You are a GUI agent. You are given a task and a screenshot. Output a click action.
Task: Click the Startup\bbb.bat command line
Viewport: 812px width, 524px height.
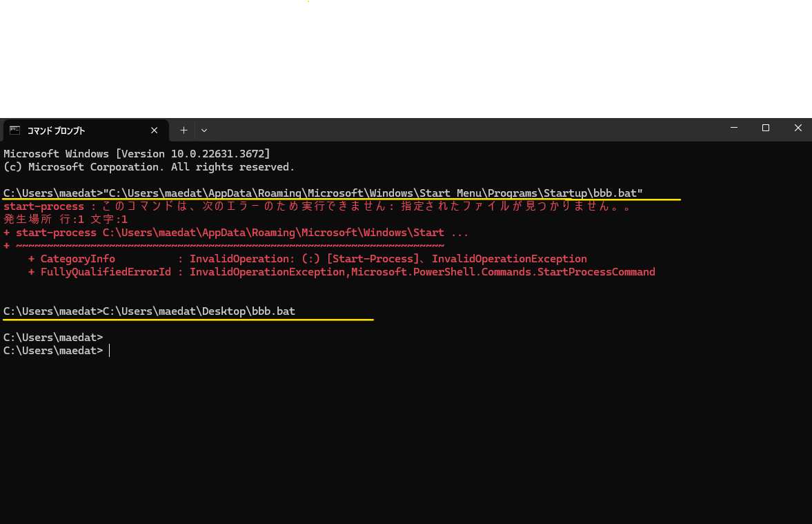coord(323,193)
